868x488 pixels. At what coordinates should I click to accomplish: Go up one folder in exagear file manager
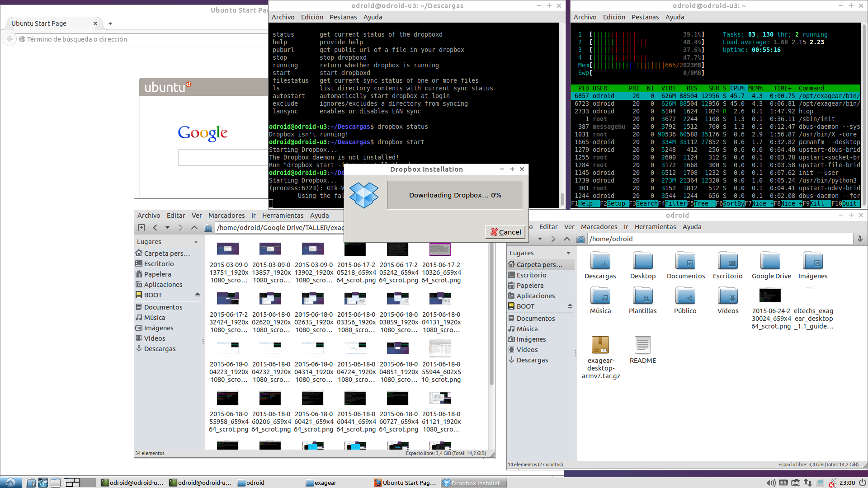point(194,228)
